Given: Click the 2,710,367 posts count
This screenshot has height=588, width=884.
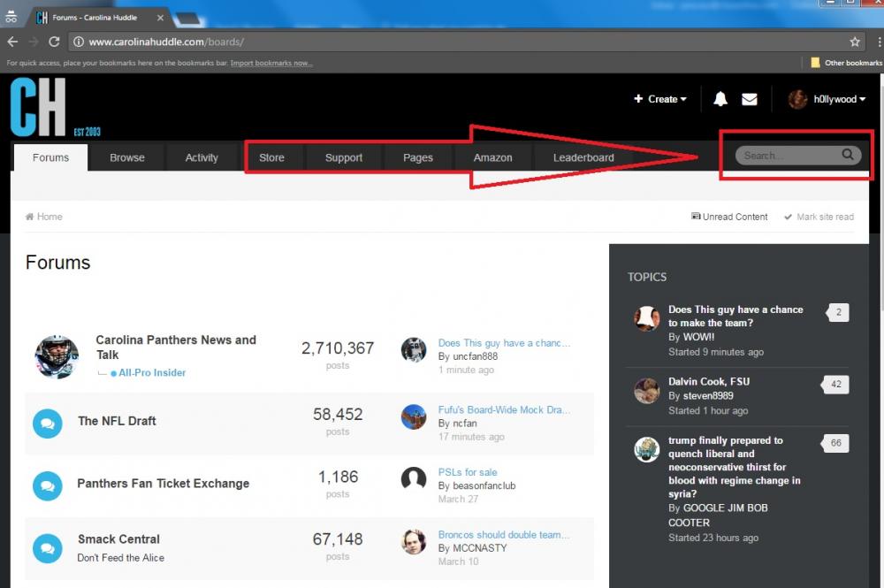Looking at the screenshot, I should click(x=338, y=348).
